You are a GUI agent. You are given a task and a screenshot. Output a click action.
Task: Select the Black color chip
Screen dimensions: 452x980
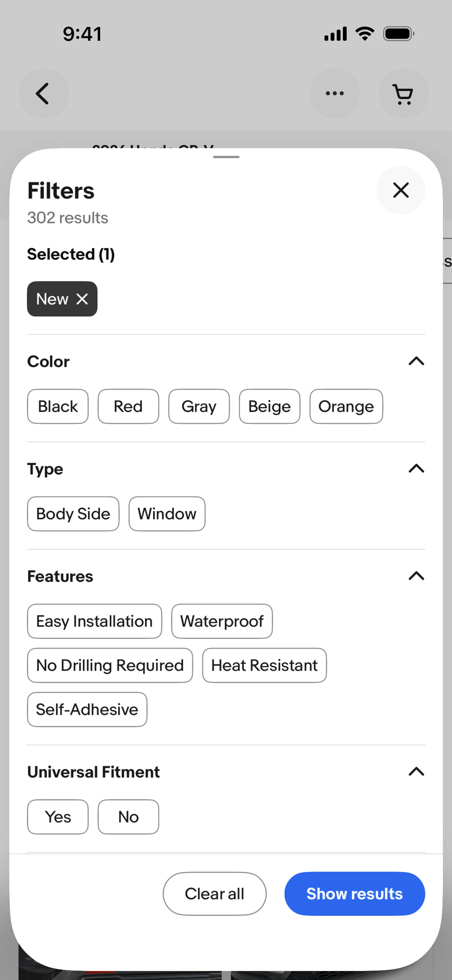click(x=58, y=406)
